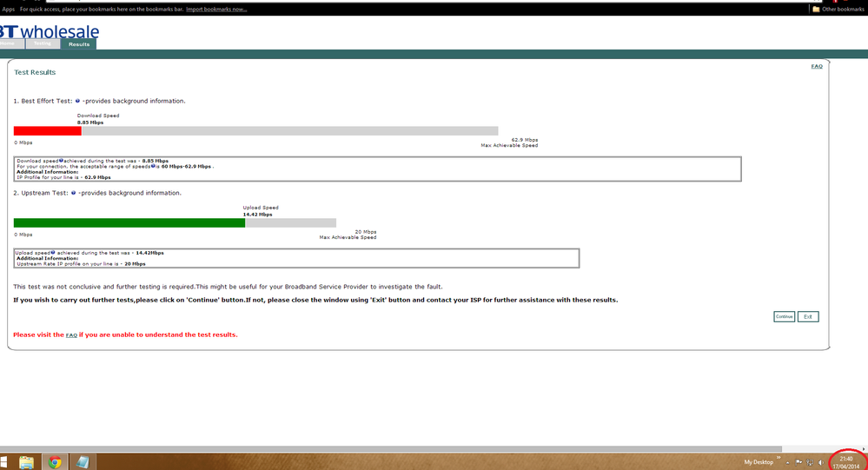This screenshot has height=470, width=868.
Task: Show hidden system tray icons
Action: pos(787,462)
